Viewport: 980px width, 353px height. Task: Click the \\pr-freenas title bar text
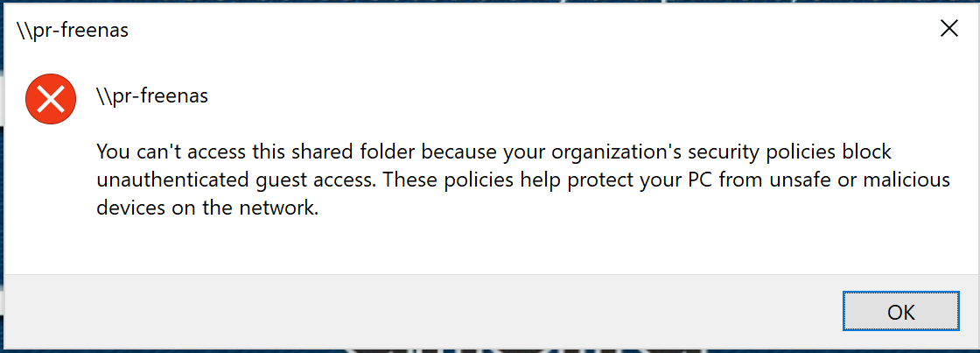point(73,30)
